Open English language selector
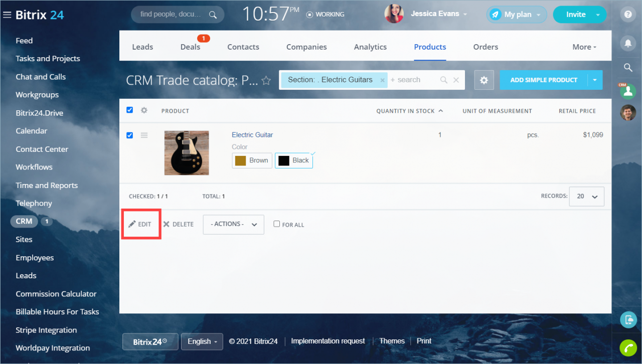The height and width of the screenshot is (364, 642). tap(202, 341)
